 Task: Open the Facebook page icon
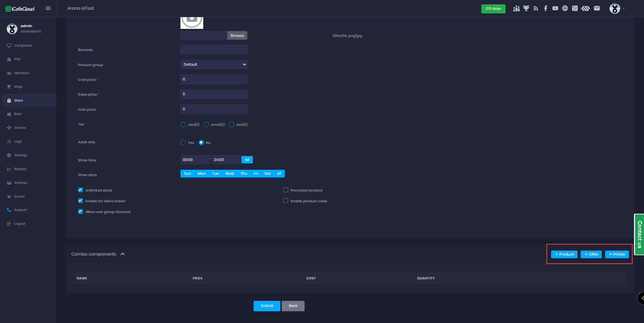coord(545,8)
